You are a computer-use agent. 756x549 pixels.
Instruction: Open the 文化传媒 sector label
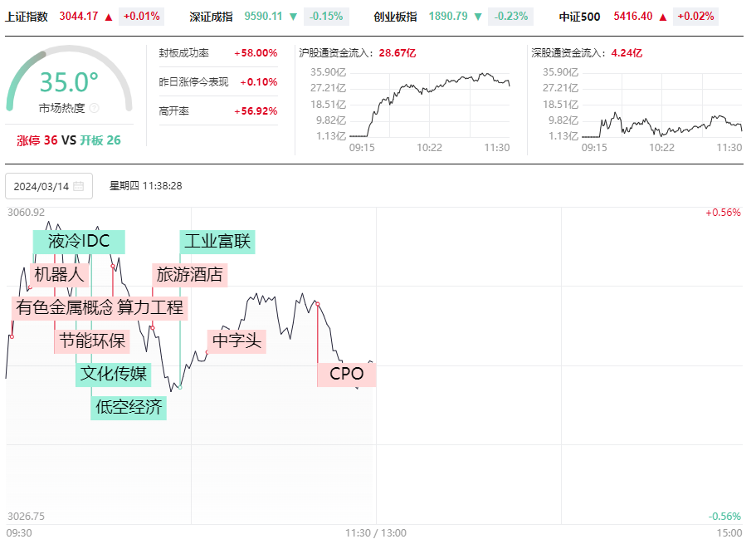tap(114, 375)
